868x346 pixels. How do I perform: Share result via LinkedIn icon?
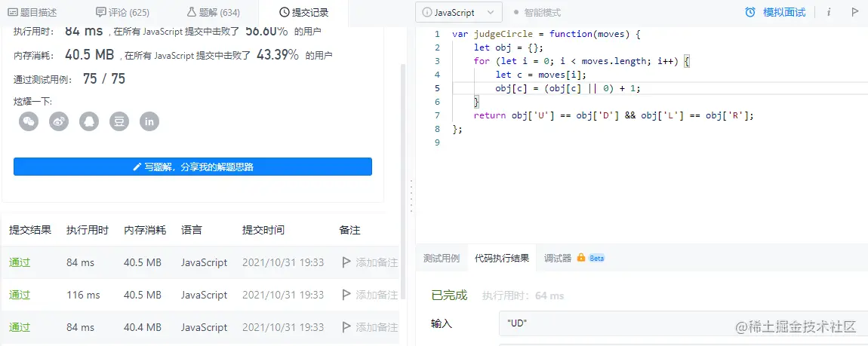point(149,121)
